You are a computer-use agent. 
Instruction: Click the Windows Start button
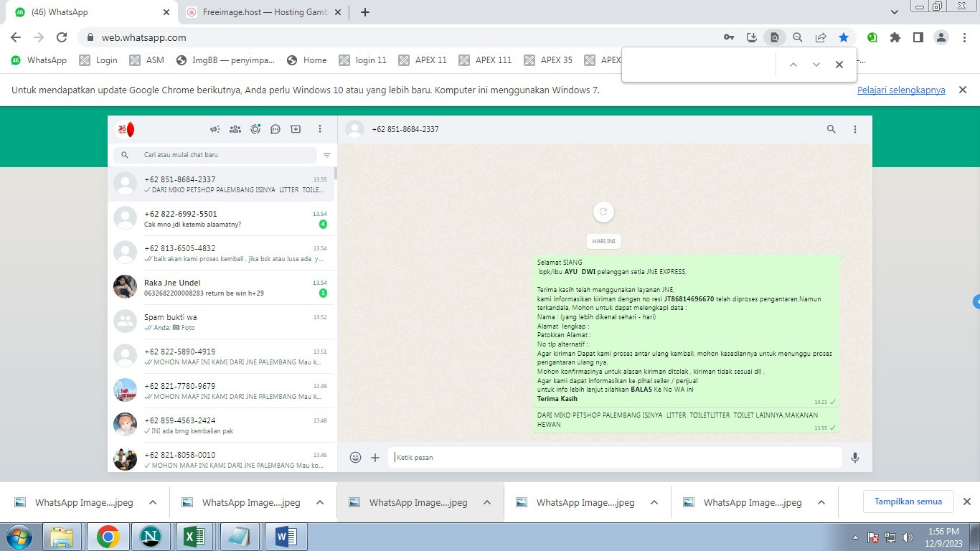(x=18, y=537)
